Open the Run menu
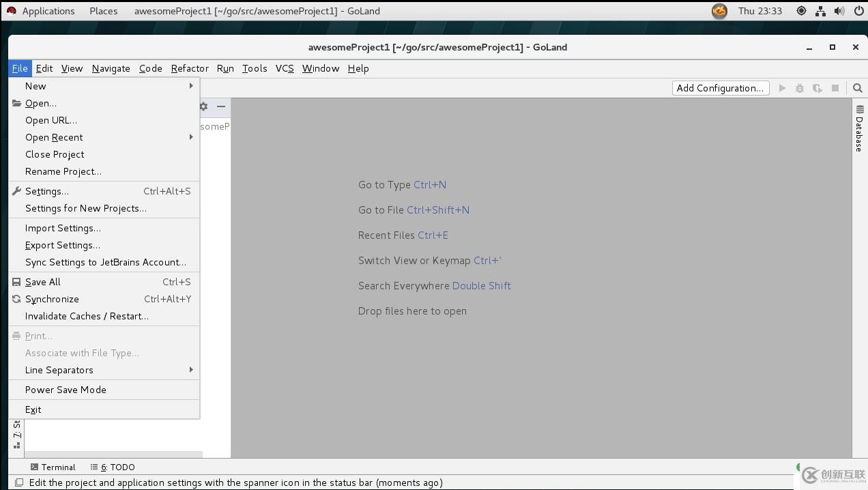 point(225,68)
